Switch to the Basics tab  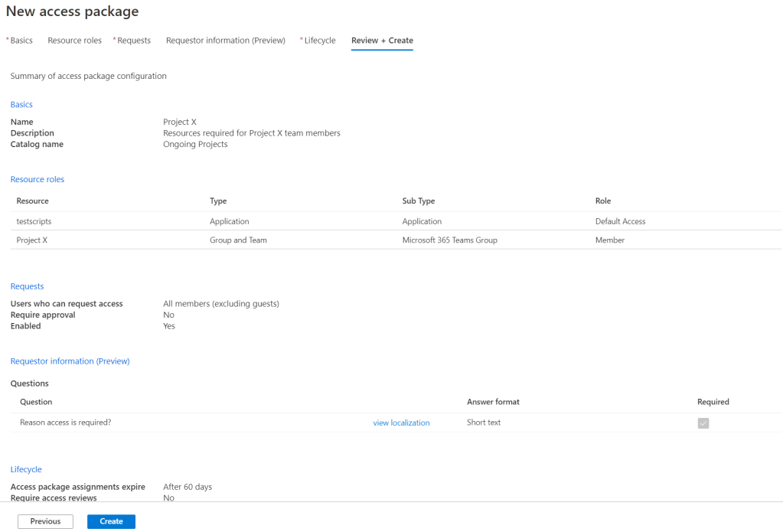pyautogui.click(x=21, y=41)
